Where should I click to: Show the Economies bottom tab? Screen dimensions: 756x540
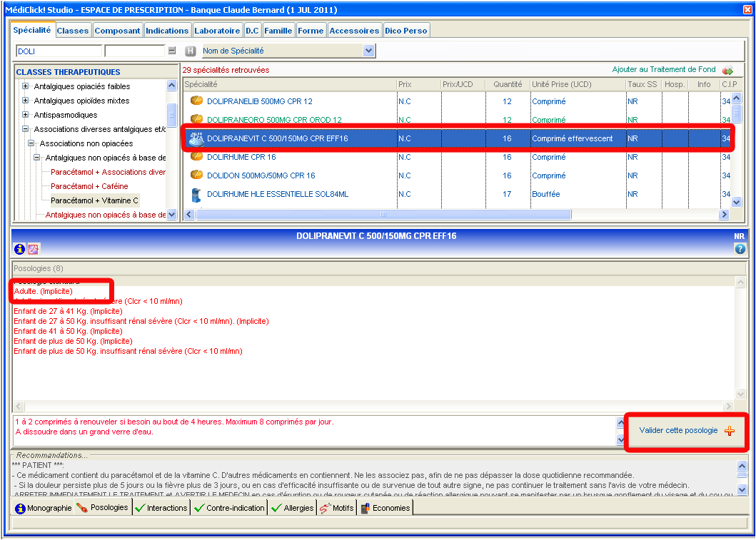click(x=385, y=508)
